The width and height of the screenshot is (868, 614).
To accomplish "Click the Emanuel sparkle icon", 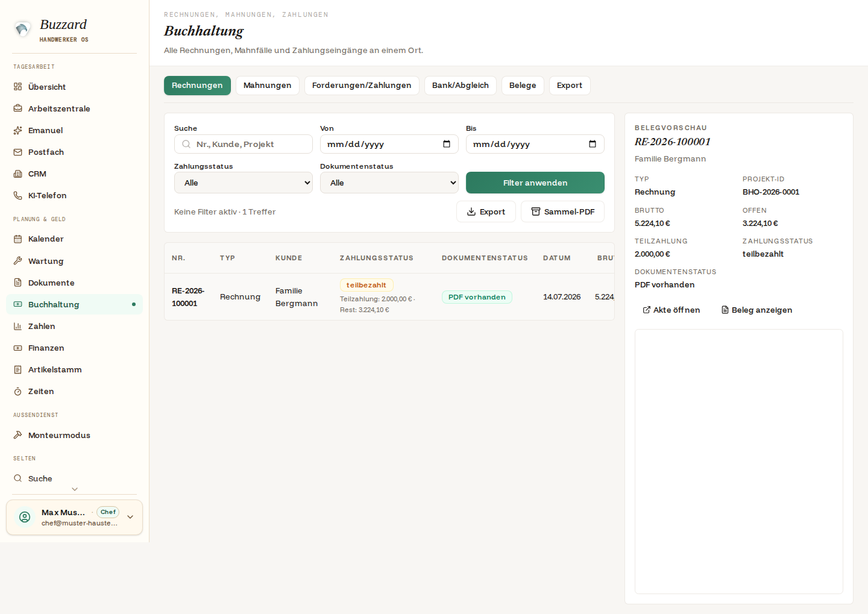I will click(18, 130).
